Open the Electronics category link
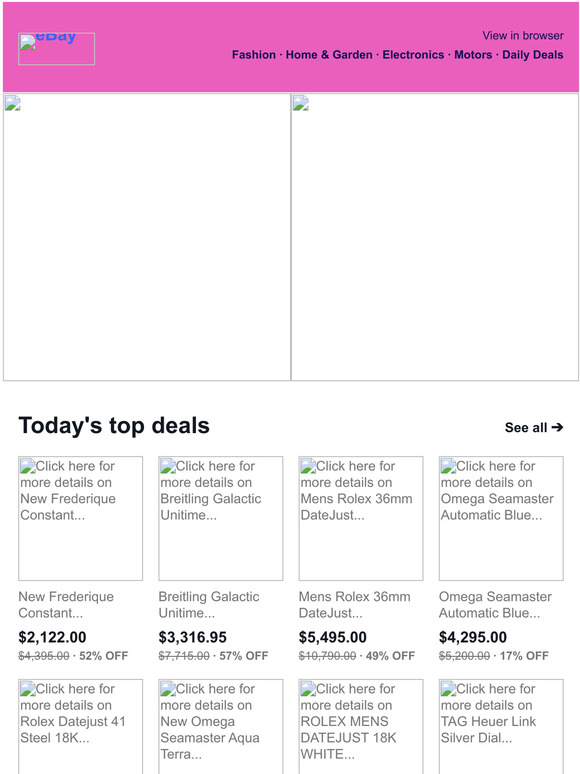This screenshot has width=580, height=774. [413, 55]
